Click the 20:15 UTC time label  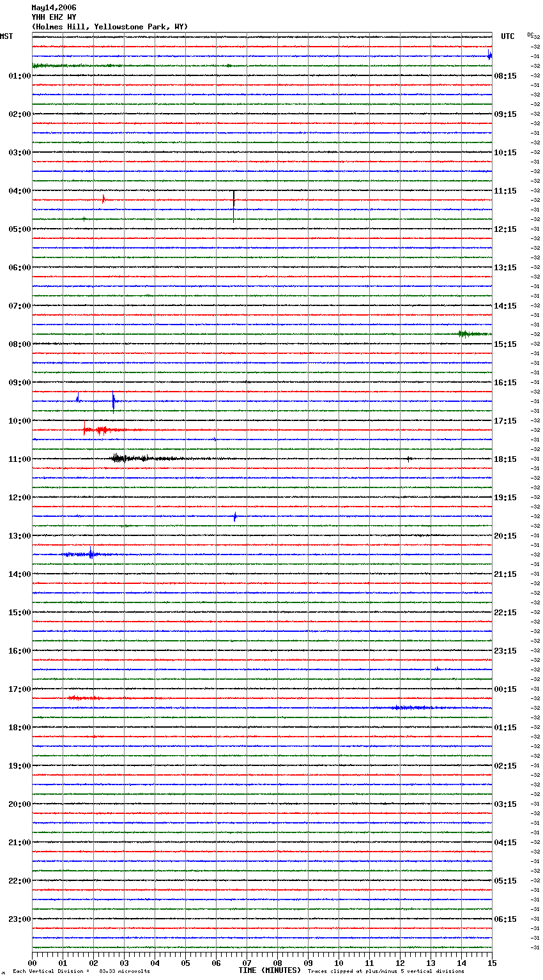coord(505,536)
